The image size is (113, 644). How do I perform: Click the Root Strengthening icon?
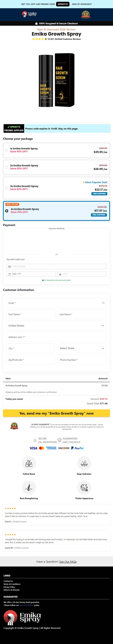pos(29,487)
